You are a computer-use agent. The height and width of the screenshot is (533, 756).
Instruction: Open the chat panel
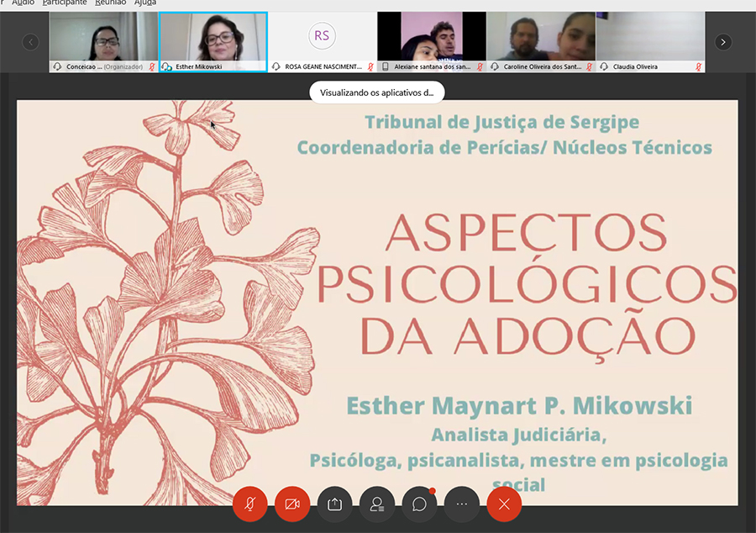click(419, 504)
